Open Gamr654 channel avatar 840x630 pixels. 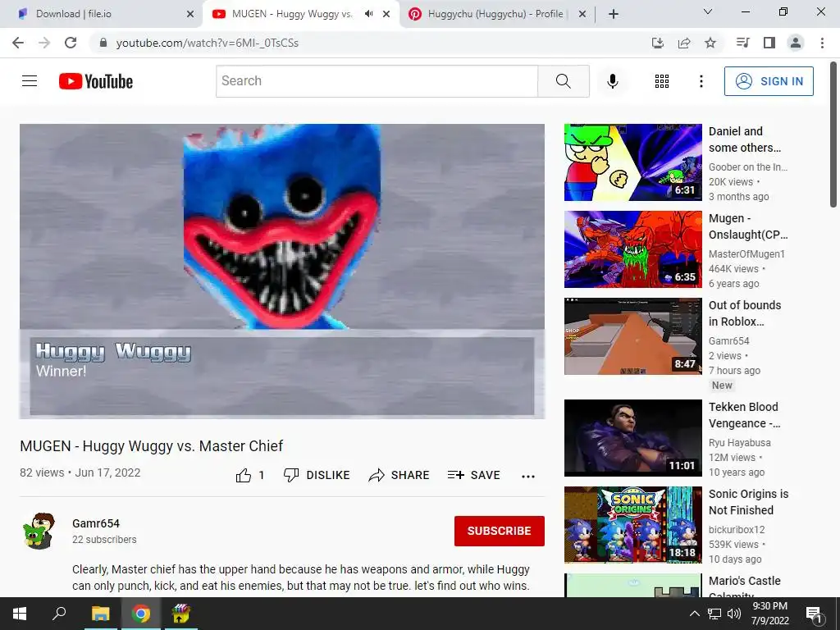[x=39, y=531]
